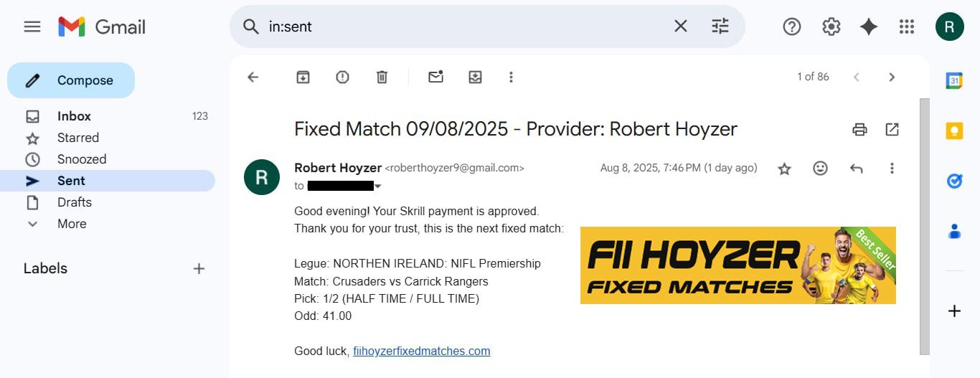This screenshot has width=980, height=378.
Task: Add an emoji reaction to message
Action: click(x=820, y=169)
